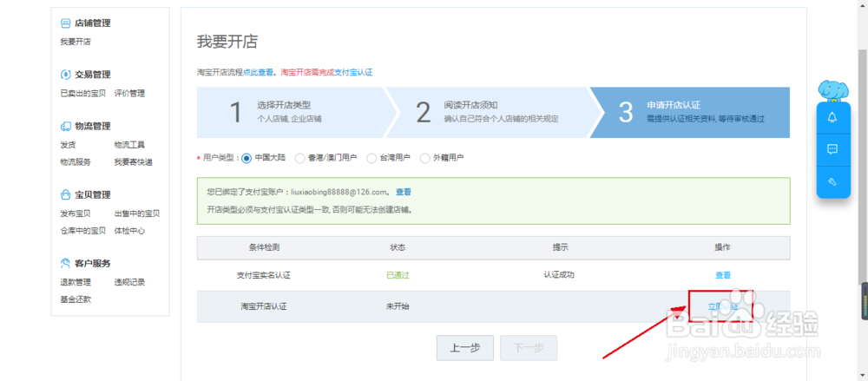
Task: Open 出售中的宝贝 in sidebar
Action: 137,213
